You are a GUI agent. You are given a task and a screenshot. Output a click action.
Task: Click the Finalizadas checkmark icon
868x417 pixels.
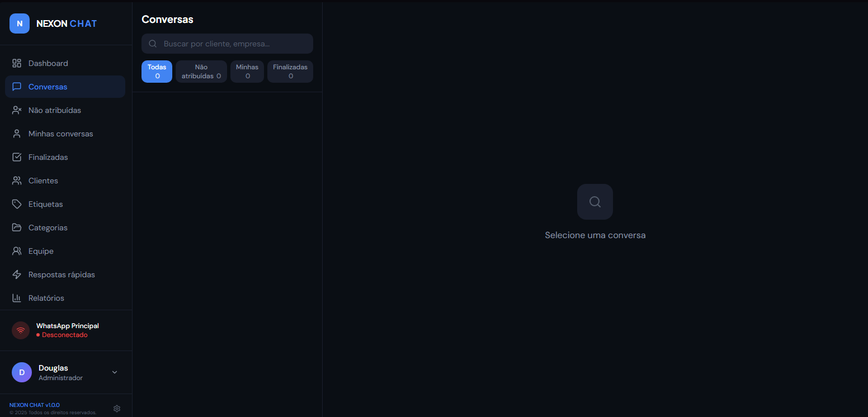coord(17,157)
